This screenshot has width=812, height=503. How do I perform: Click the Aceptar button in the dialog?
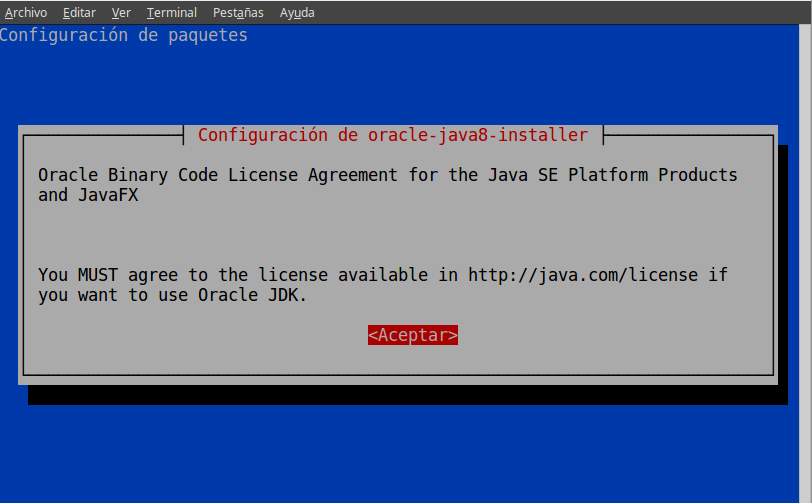(x=413, y=335)
